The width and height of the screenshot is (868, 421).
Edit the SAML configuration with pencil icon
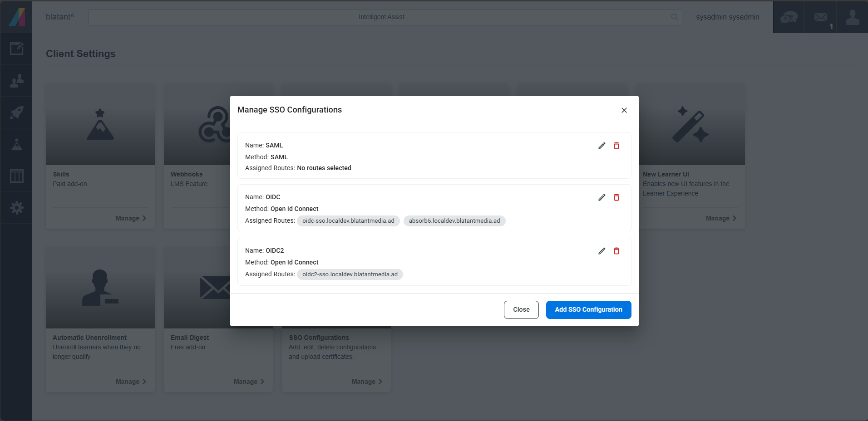click(x=602, y=146)
